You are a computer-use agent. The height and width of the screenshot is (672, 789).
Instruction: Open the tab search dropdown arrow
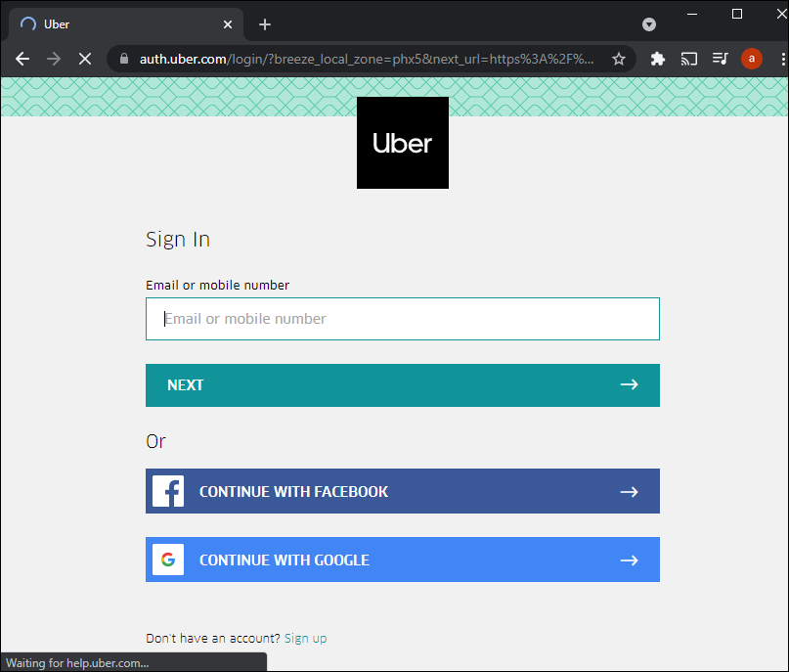click(649, 24)
